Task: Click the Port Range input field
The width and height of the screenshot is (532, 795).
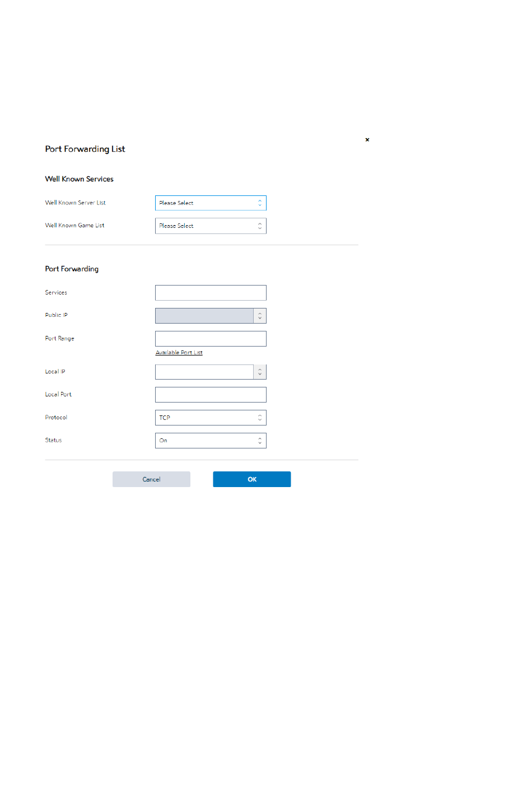Action: coord(211,339)
